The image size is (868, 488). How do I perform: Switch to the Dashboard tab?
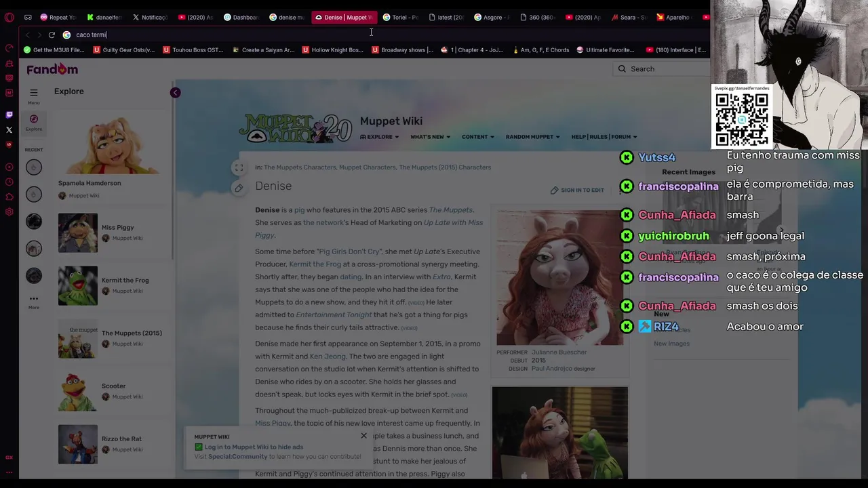coord(241,17)
